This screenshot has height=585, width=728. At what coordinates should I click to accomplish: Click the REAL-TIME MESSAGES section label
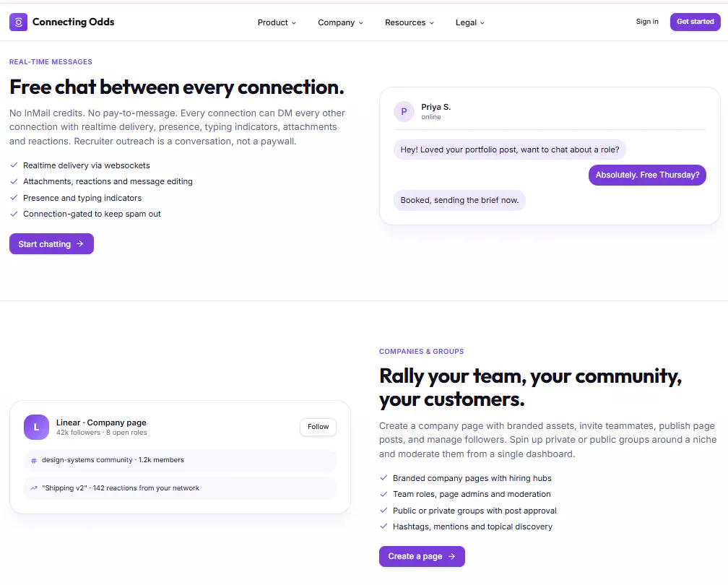click(x=51, y=62)
